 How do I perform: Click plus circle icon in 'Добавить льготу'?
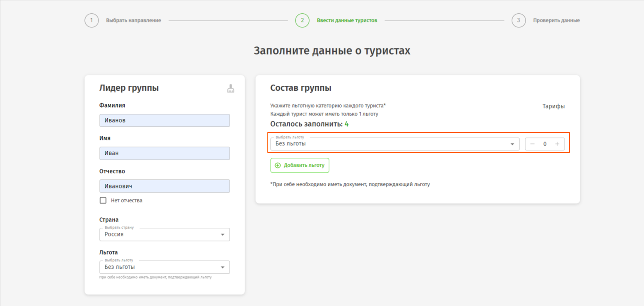click(x=278, y=165)
